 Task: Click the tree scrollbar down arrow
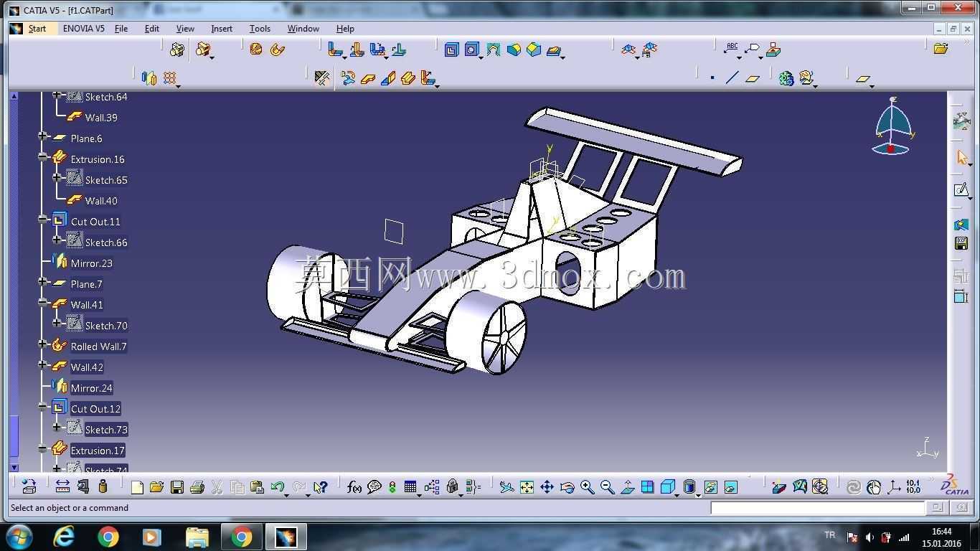[x=14, y=468]
